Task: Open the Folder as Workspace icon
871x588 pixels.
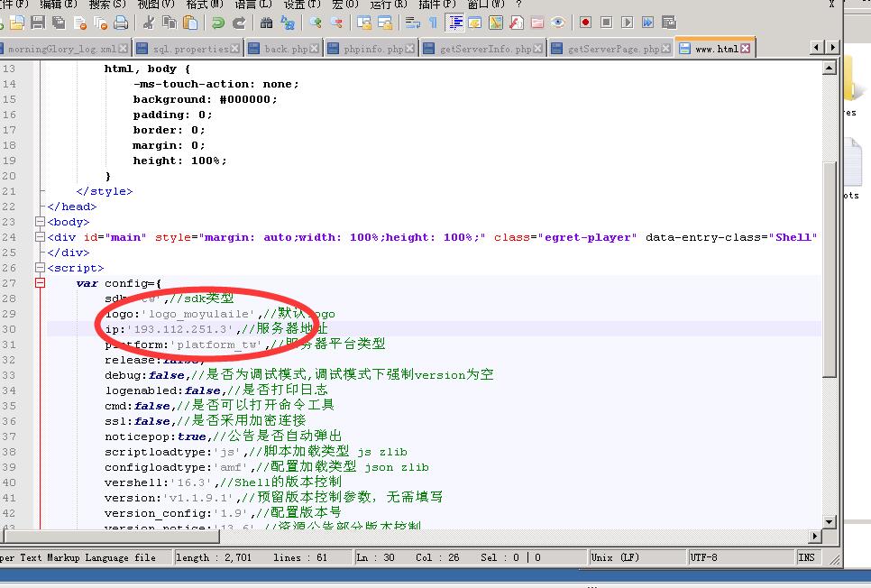Action: [x=537, y=23]
